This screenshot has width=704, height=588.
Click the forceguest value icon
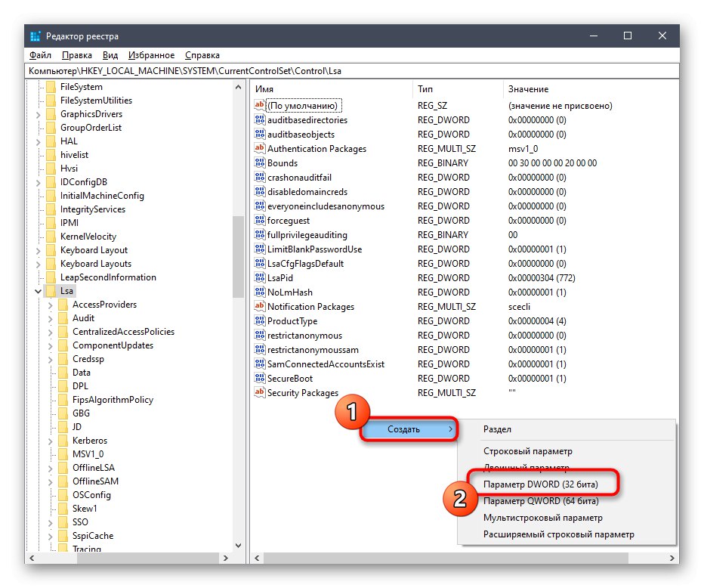point(260,220)
